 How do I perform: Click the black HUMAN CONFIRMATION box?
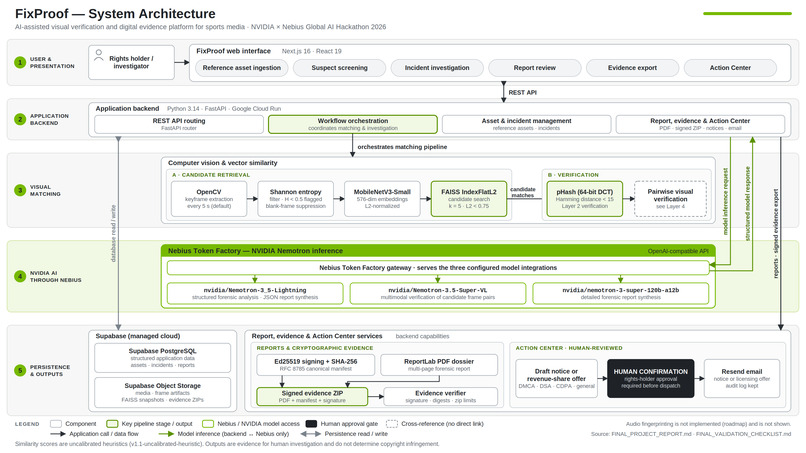(650, 378)
